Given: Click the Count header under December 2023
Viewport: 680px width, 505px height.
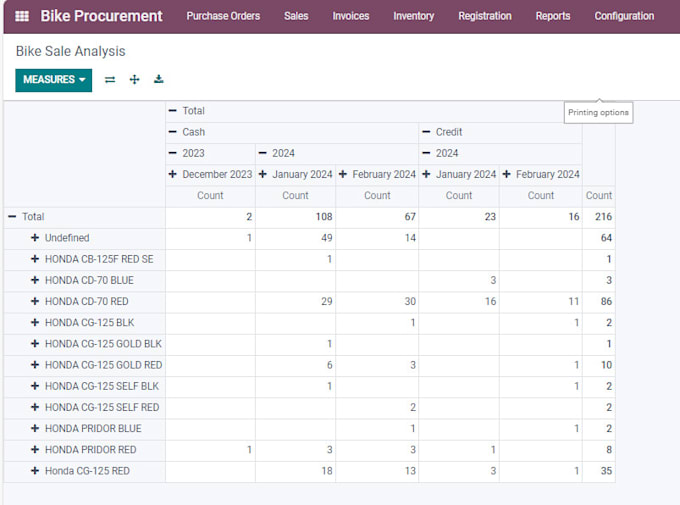Looking at the screenshot, I should (210, 196).
